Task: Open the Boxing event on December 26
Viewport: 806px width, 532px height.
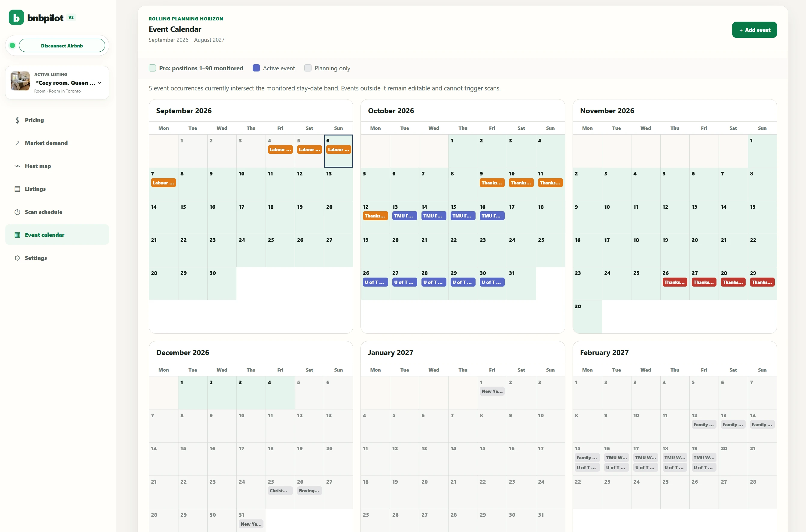Action: coord(309,491)
